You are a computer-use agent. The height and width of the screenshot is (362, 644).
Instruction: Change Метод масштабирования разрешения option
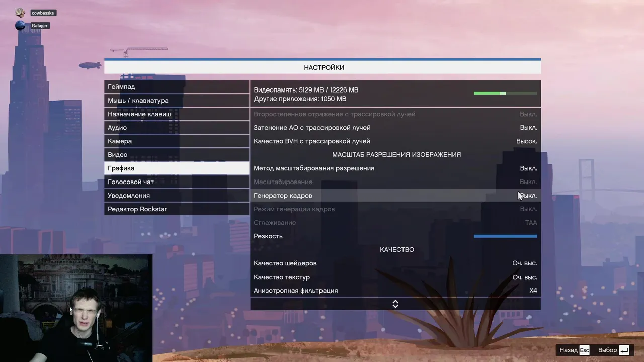(x=395, y=168)
